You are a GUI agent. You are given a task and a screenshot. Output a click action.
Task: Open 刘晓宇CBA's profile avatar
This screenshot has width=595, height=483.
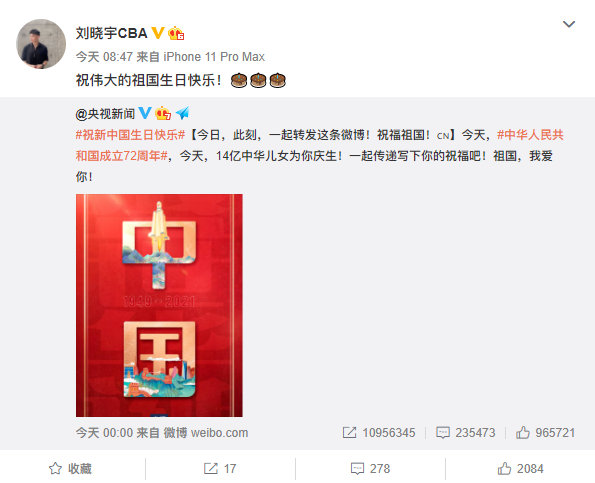pyautogui.click(x=41, y=44)
